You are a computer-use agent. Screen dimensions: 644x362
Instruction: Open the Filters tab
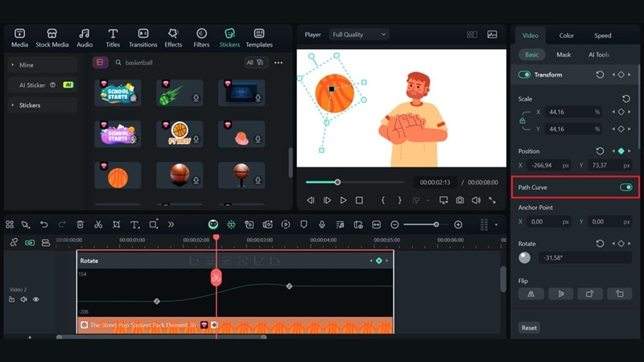click(201, 38)
